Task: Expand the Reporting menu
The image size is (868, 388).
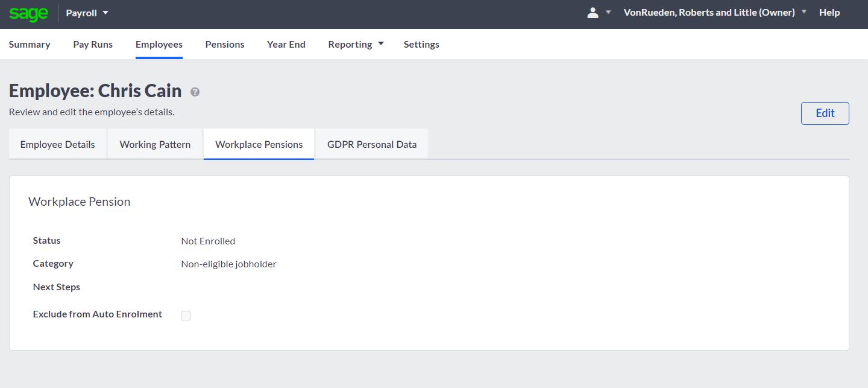Action: [356, 44]
